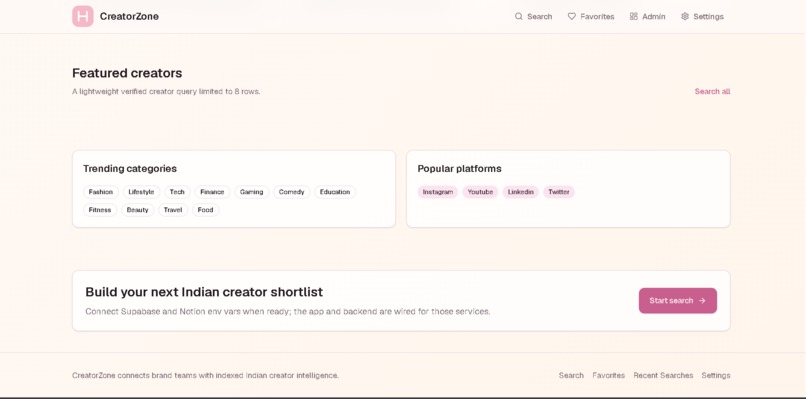Click the Trending categories heading
This screenshot has height=399, width=806.
[x=130, y=169]
